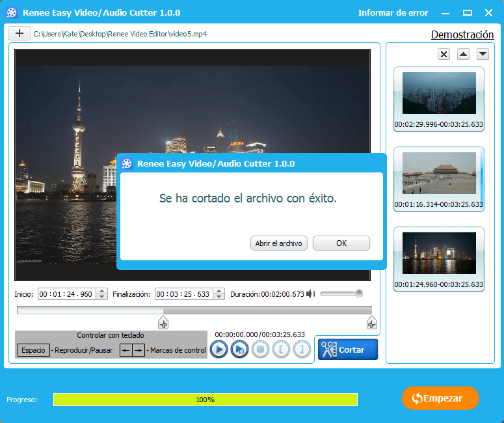The width and height of the screenshot is (504, 423).
Task: Click the video timeline seek bar
Action: coord(194,310)
